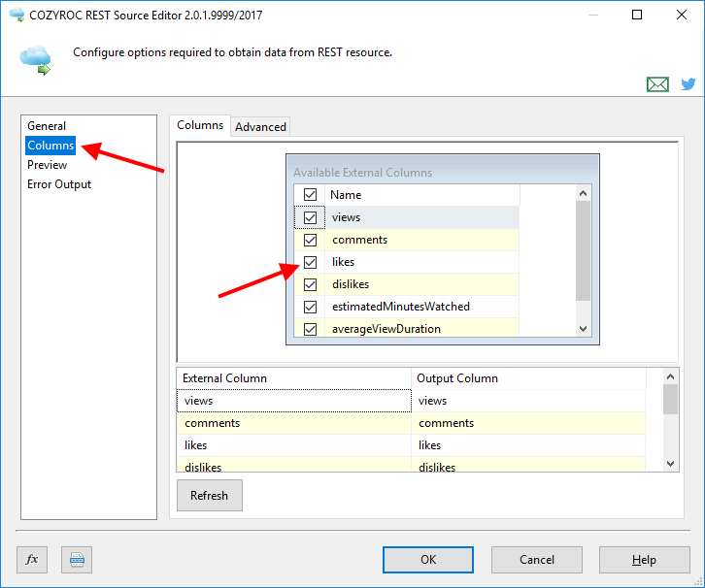Open the Error Output page
705x588 pixels.
pyautogui.click(x=59, y=184)
